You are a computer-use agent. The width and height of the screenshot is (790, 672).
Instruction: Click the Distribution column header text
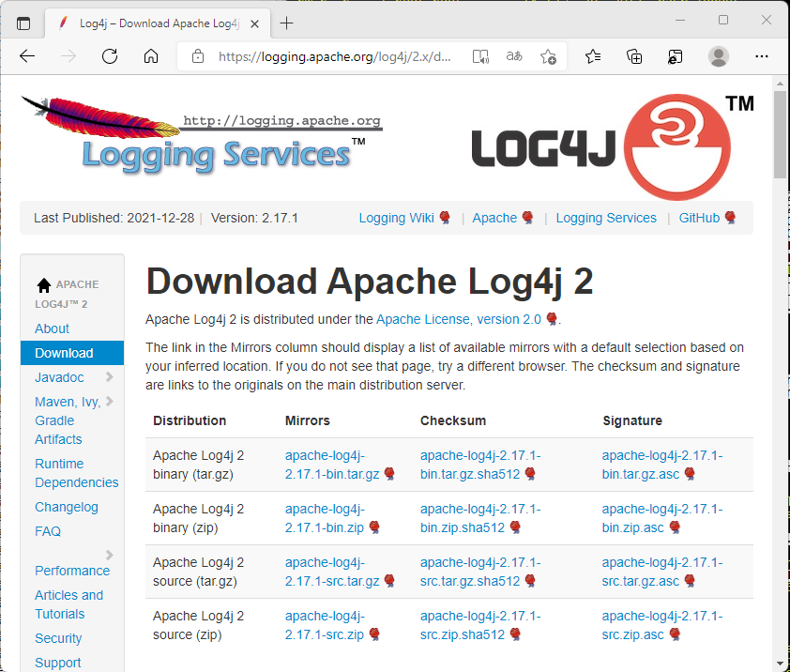[190, 420]
